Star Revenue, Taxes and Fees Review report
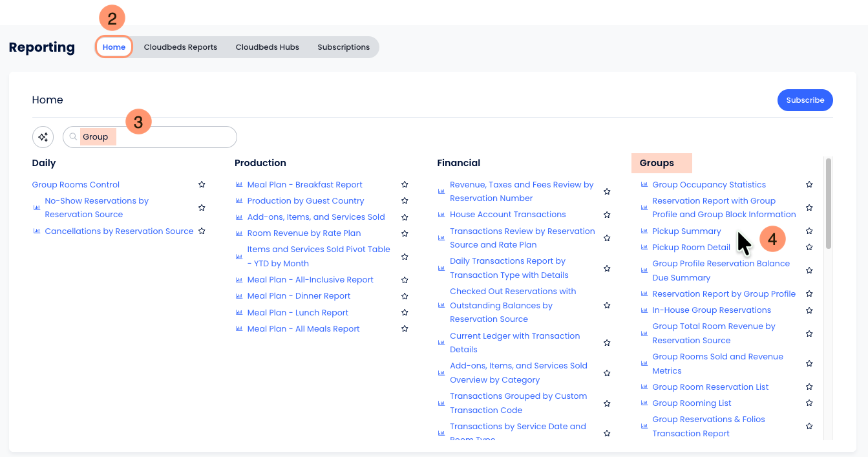The width and height of the screenshot is (868, 457). point(607,191)
